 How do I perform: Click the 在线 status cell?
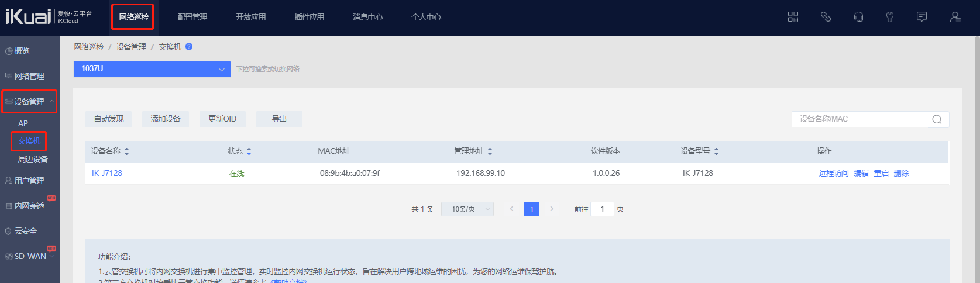[237, 173]
